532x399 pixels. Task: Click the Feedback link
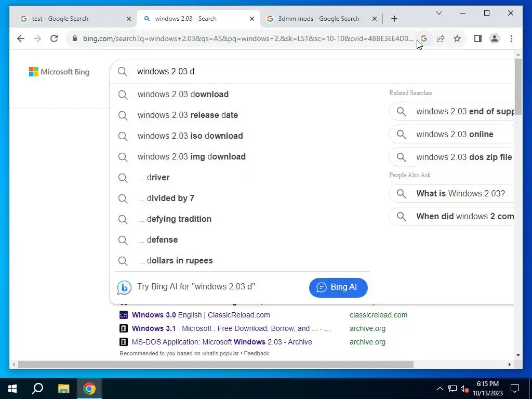coord(257,353)
